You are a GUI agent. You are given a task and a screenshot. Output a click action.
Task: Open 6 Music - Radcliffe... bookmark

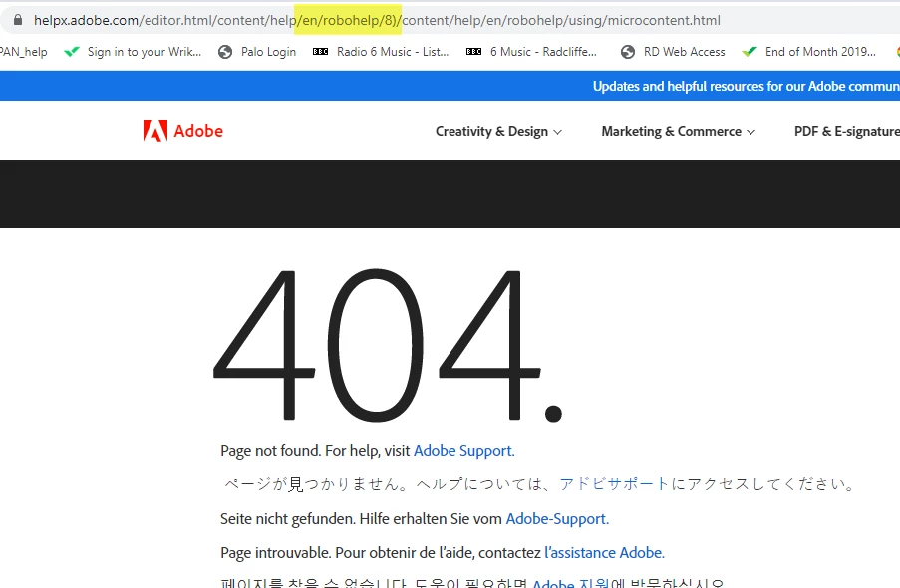tap(543, 52)
